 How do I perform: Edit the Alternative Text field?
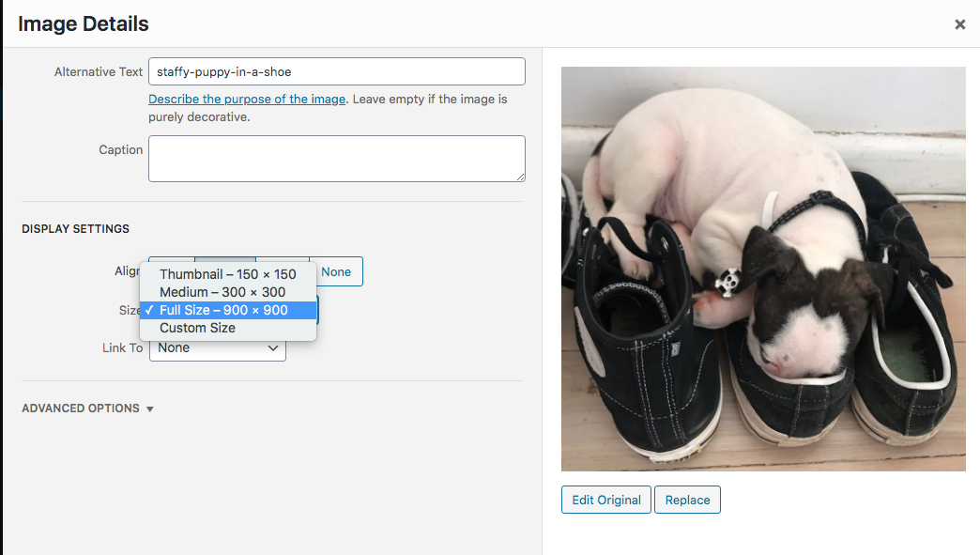click(x=337, y=71)
